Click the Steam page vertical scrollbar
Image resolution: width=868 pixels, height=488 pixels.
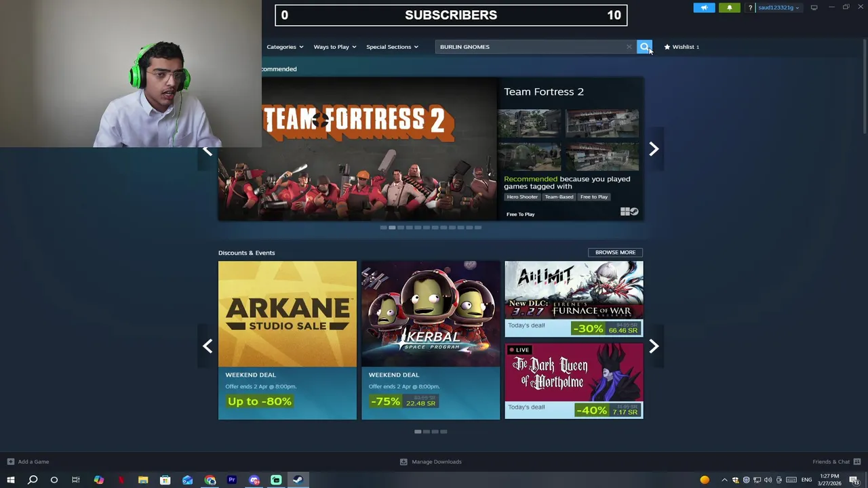pos(865,88)
